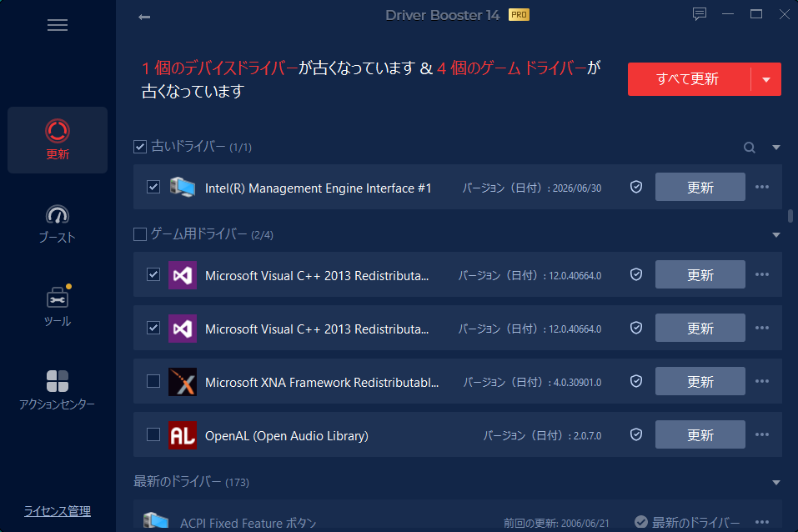This screenshot has height=532, width=798.
Task: Update Microsoft XNA Framework Redistributable
Action: pos(700,381)
